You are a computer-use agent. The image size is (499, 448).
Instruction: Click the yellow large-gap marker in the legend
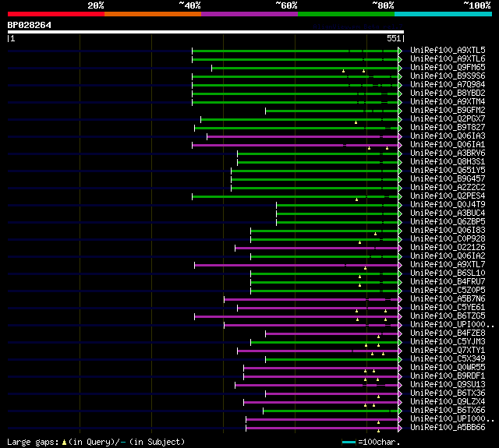(64, 442)
